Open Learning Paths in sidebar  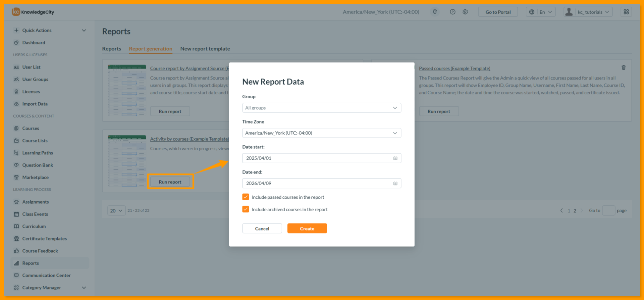click(37, 153)
